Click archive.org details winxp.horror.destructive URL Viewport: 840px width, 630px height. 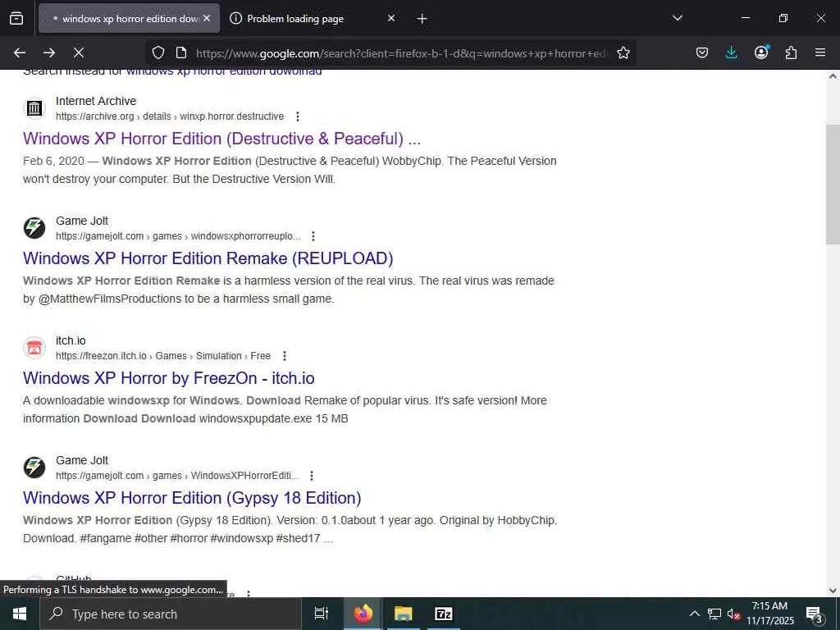point(170,116)
